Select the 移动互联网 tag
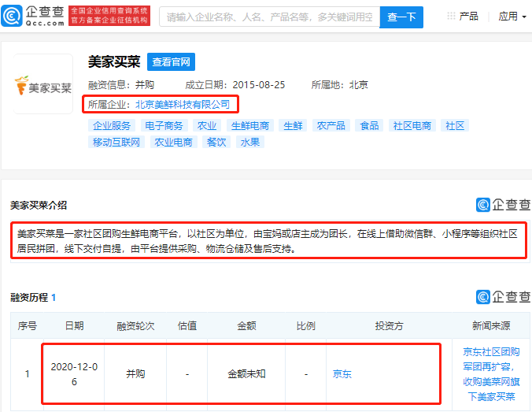 116,142
